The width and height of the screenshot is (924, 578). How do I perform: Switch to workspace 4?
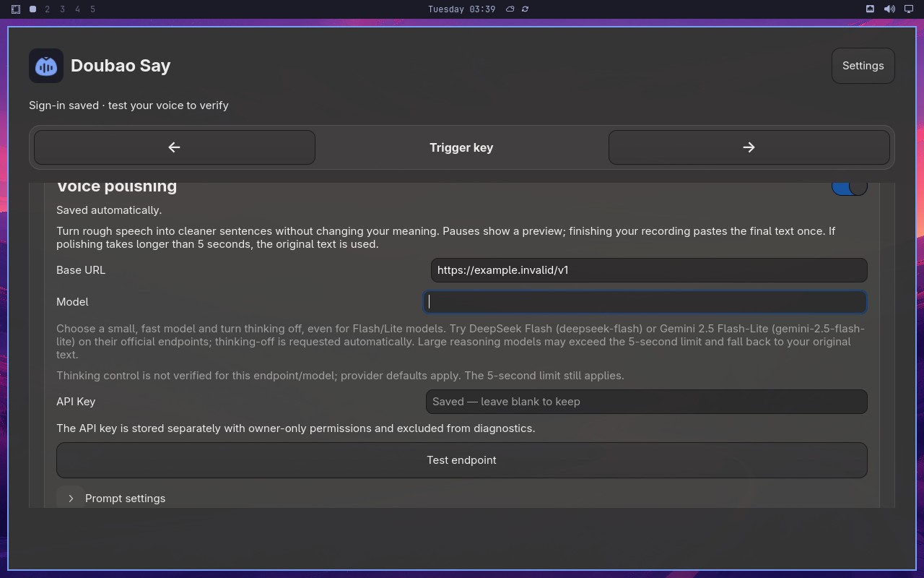point(78,9)
